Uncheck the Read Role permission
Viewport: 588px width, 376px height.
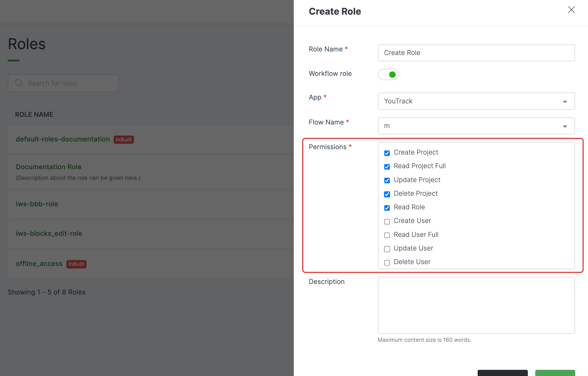pos(387,208)
